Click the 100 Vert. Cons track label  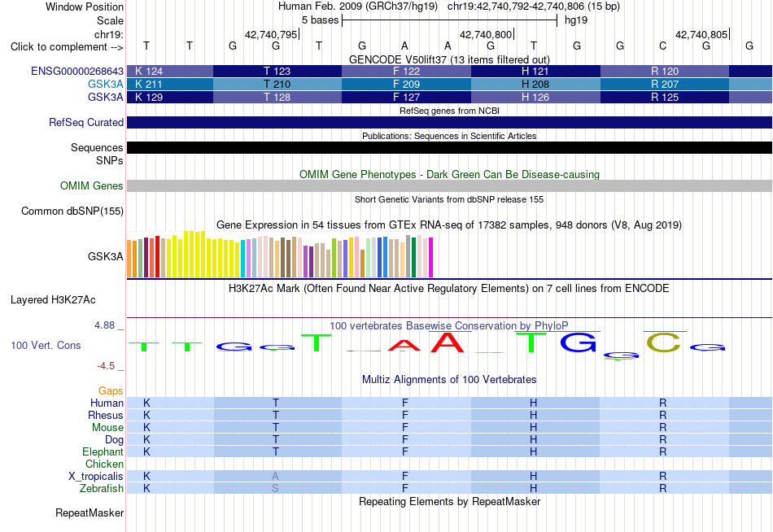[x=46, y=345]
